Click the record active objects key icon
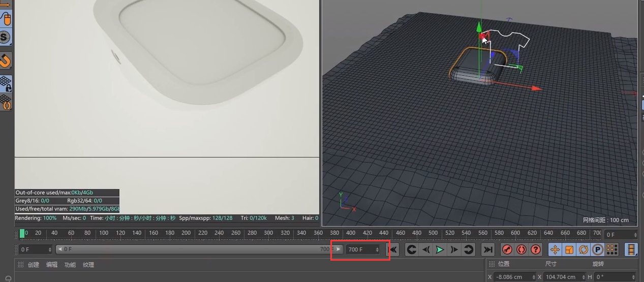 507,249
